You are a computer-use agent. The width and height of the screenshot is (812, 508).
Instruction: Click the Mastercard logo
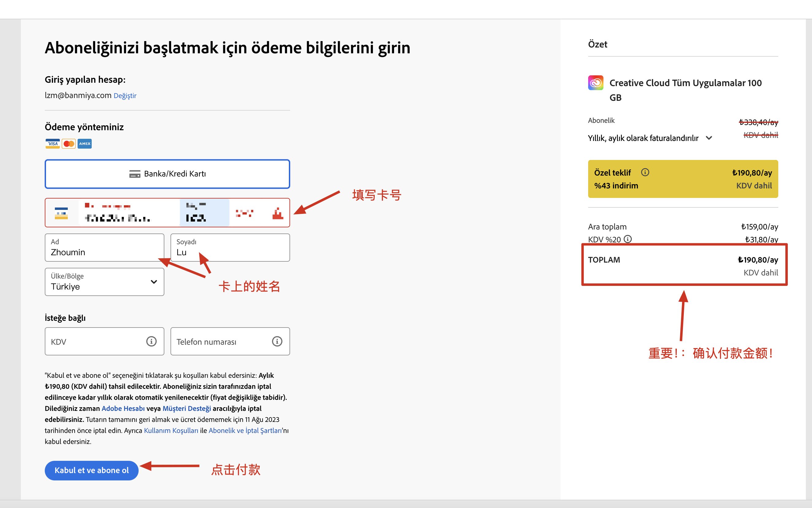[x=69, y=144]
